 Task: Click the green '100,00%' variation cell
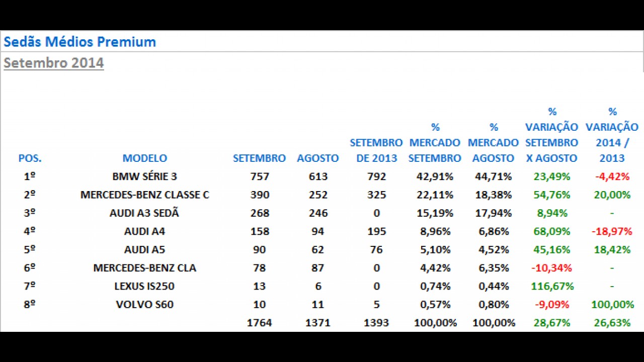[612, 304]
